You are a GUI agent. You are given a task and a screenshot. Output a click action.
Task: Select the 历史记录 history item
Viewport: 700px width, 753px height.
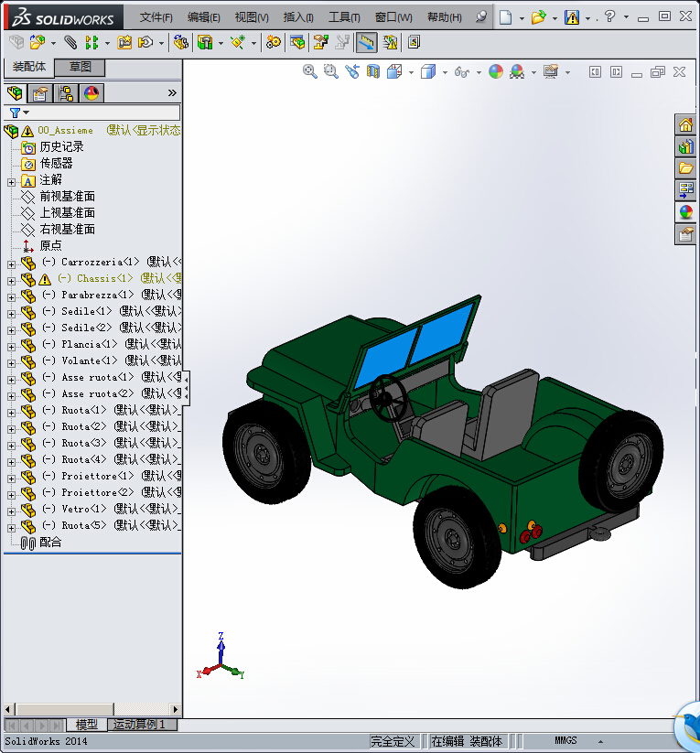point(61,147)
